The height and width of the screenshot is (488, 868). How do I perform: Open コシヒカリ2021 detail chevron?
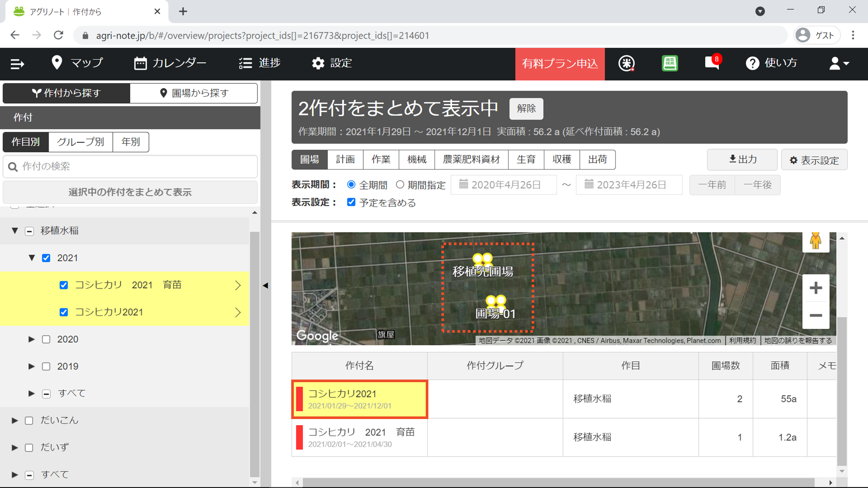coord(238,312)
